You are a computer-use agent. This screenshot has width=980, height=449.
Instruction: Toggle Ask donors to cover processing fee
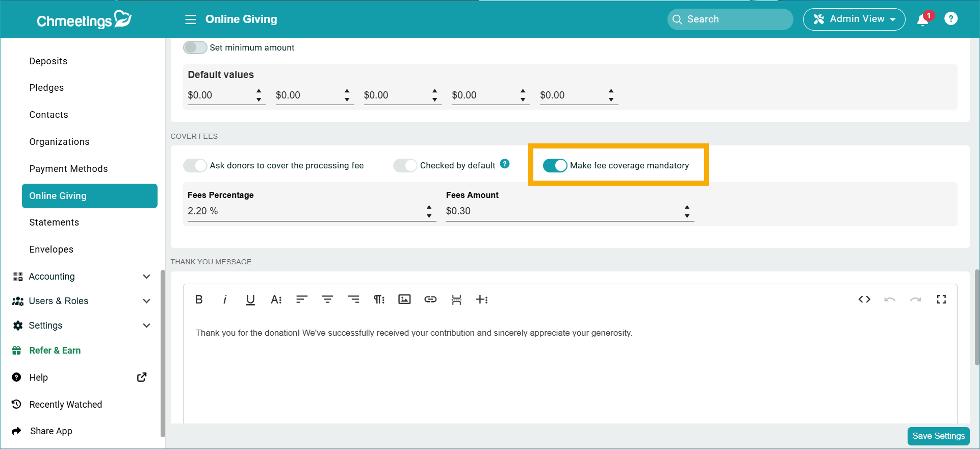coord(195,165)
